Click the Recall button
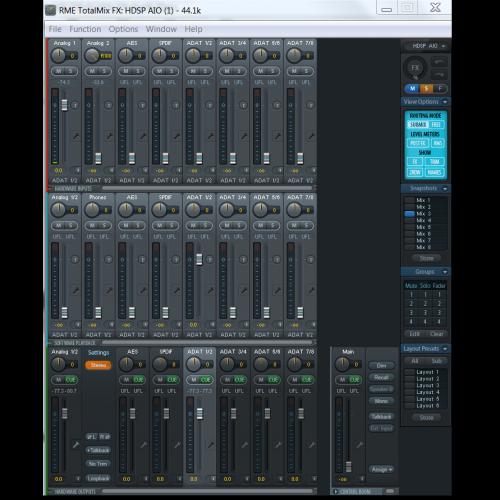Image resolution: width=500 pixels, height=500 pixels. coord(381,377)
